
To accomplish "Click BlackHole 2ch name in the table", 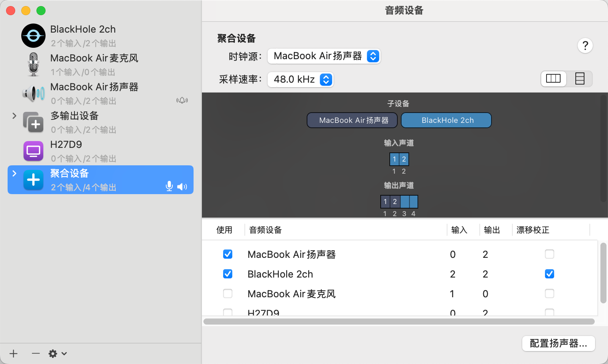I will (x=280, y=274).
